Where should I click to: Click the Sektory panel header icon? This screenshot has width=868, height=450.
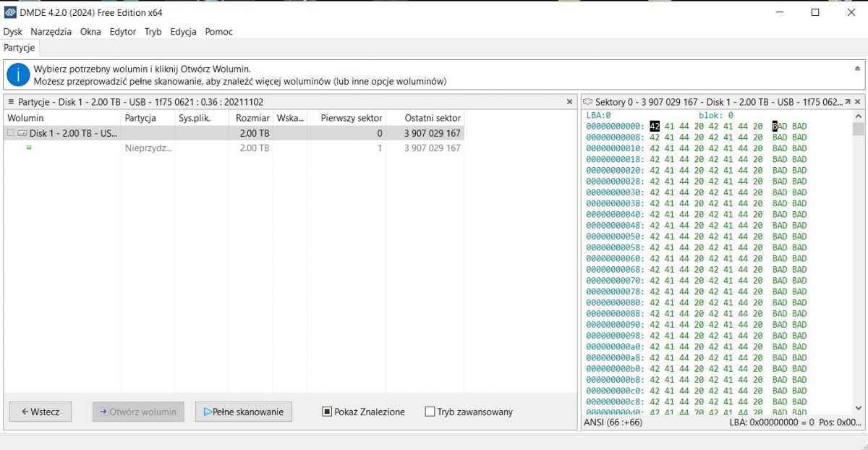[588, 102]
